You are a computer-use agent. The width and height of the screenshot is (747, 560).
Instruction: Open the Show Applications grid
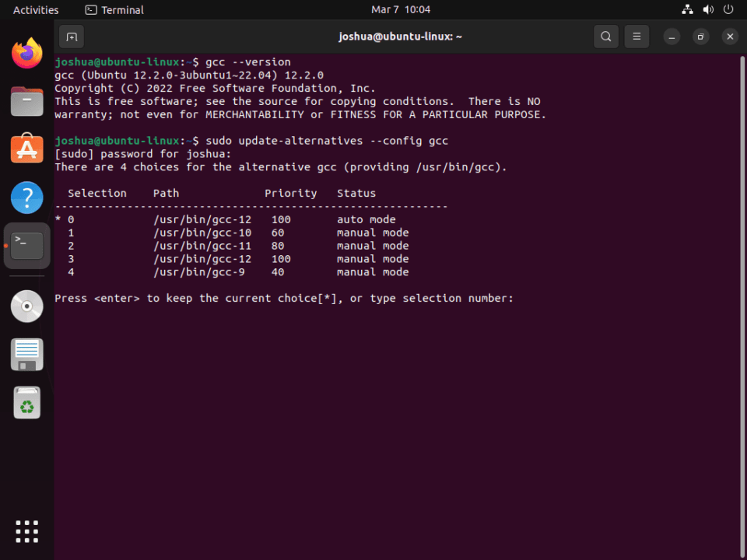[27, 531]
